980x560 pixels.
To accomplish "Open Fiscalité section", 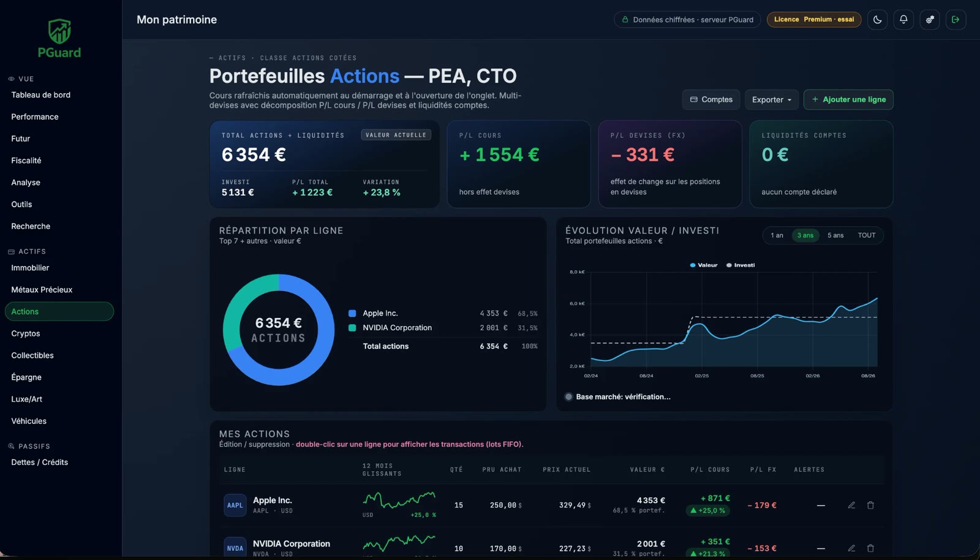I will coord(26,161).
